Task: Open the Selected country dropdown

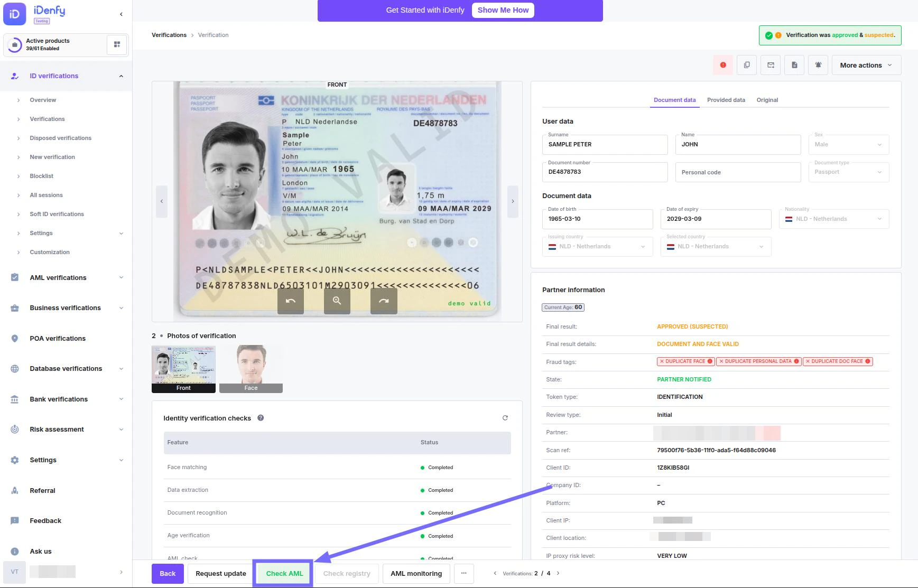Action: (716, 247)
